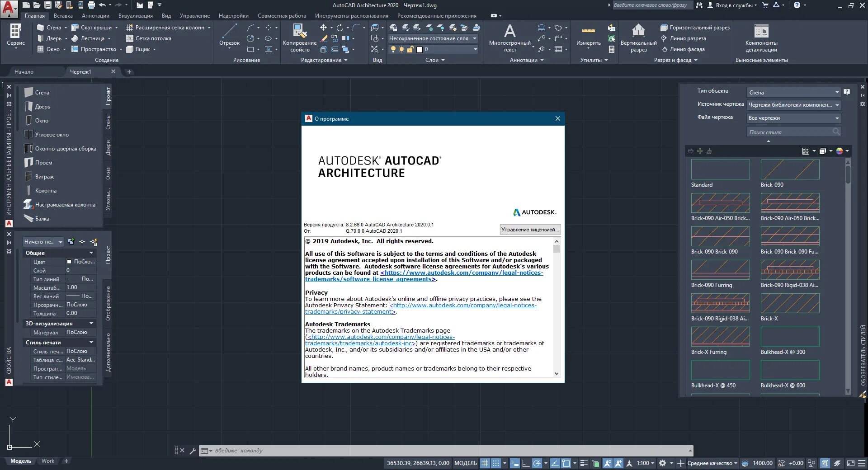Switch to the Work layout tab

click(48, 461)
